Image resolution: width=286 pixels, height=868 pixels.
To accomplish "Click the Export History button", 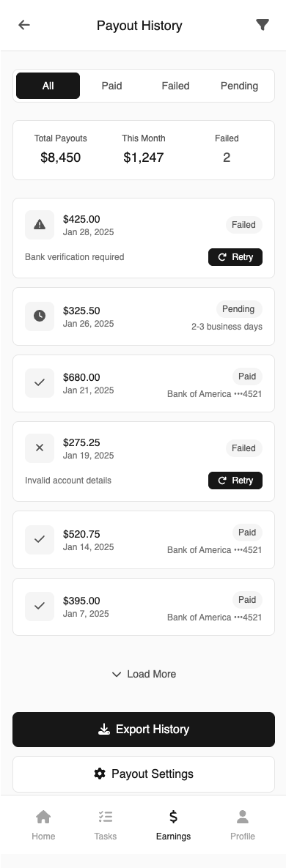I will coord(144,730).
